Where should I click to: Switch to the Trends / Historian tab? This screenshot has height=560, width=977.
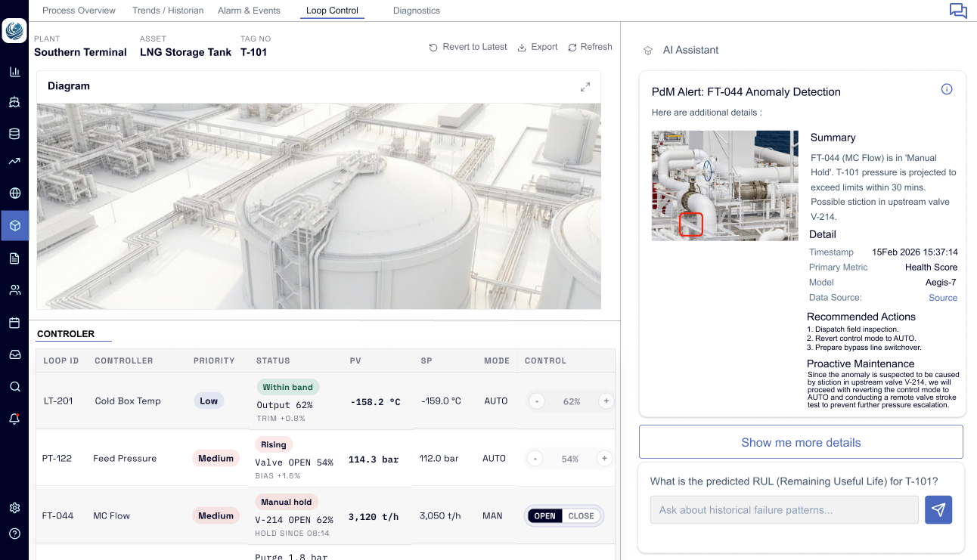168,11
